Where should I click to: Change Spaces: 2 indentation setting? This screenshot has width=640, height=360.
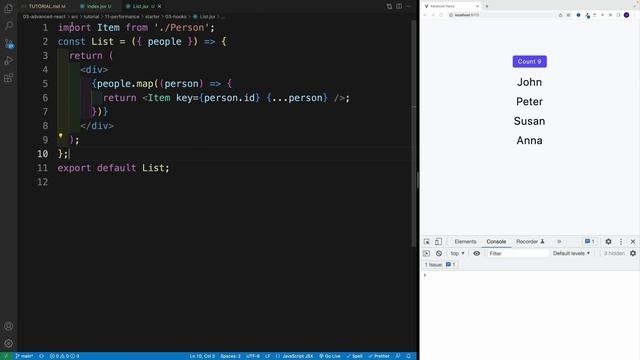pyautogui.click(x=230, y=356)
